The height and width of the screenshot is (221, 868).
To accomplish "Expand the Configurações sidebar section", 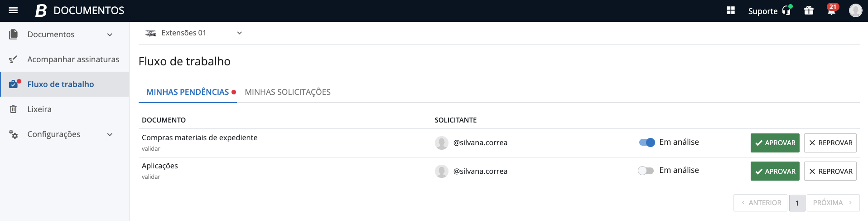I will pyautogui.click(x=110, y=134).
